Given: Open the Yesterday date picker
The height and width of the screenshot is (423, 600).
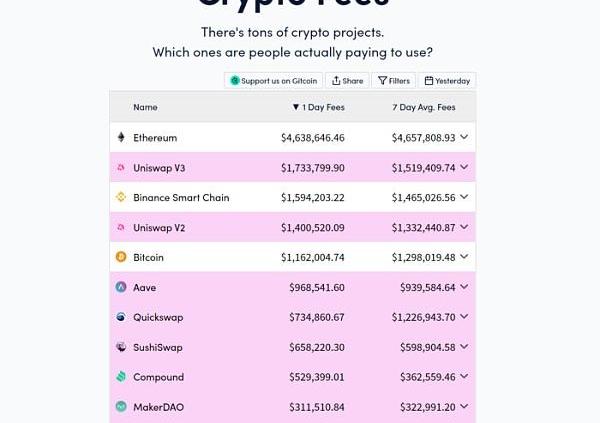Looking at the screenshot, I should pyautogui.click(x=447, y=81).
